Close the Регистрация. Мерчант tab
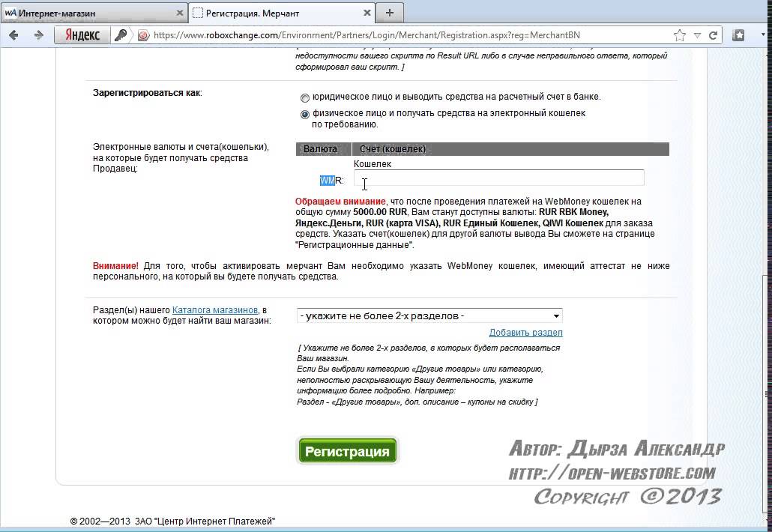The height and width of the screenshot is (532, 772). click(367, 13)
